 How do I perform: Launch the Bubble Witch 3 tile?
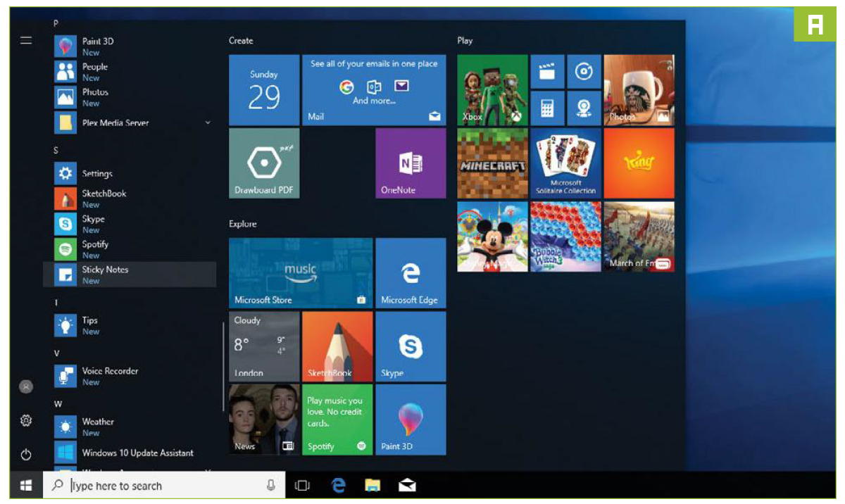(x=565, y=237)
